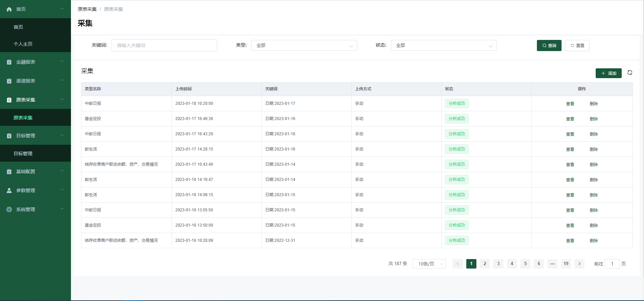Click the home icon in the sidebar
The height and width of the screenshot is (301, 644).
(x=9, y=9)
